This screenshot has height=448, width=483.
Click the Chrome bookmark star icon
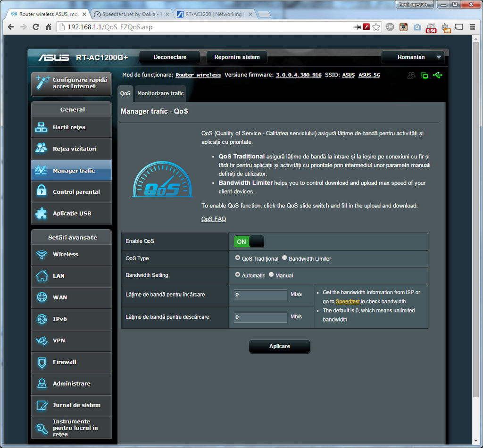(376, 27)
